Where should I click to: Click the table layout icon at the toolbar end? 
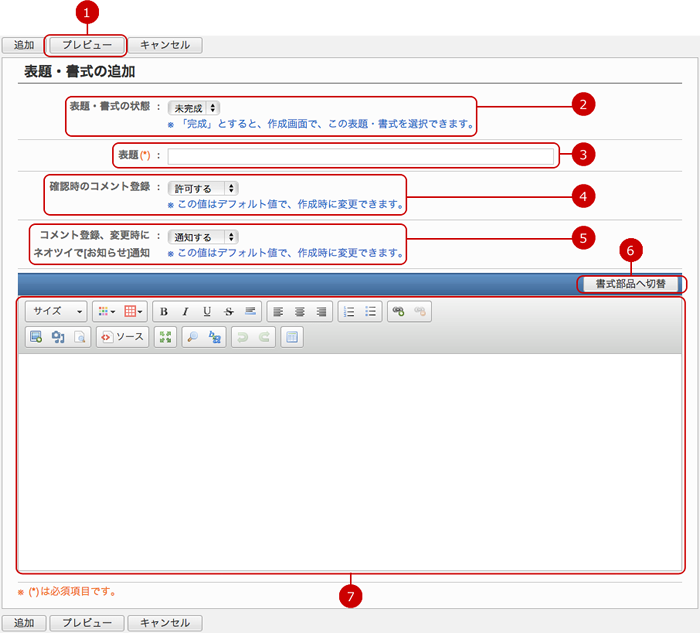coord(292,337)
